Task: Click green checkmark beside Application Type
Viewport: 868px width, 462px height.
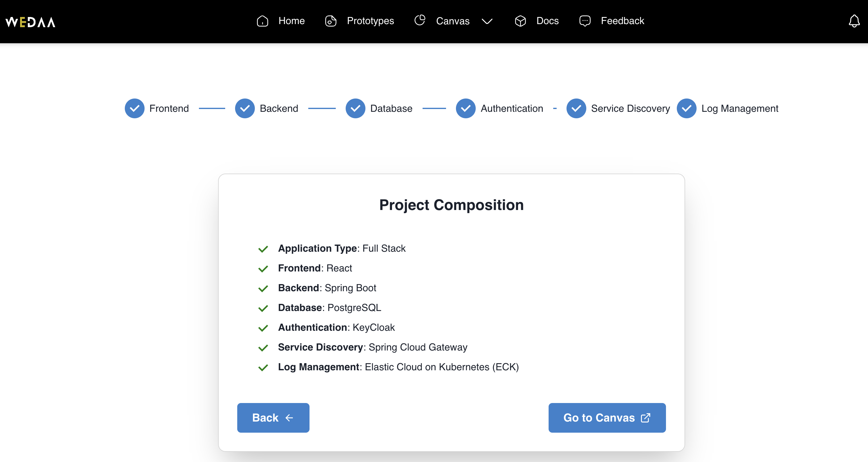Action: click(263, 249)
